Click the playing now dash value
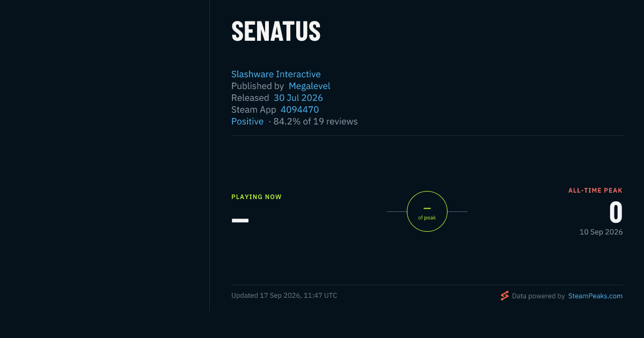This screenshot has width=644, height=338. [240, 220]
